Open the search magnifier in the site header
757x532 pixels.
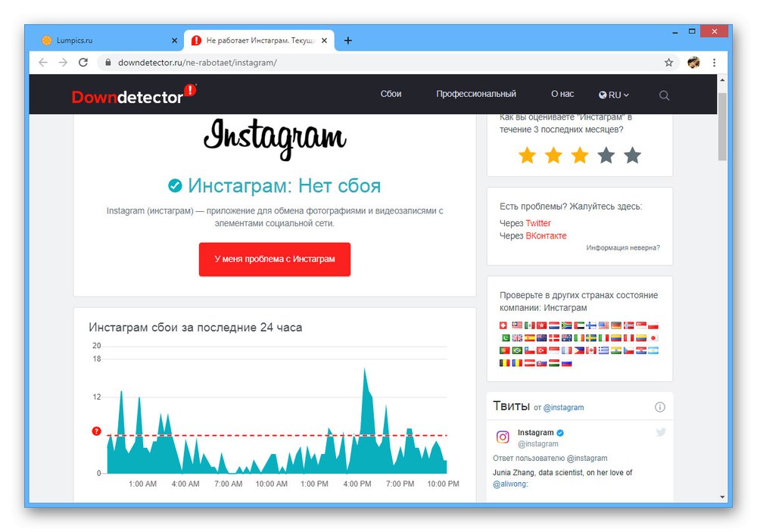coord(665,95)
